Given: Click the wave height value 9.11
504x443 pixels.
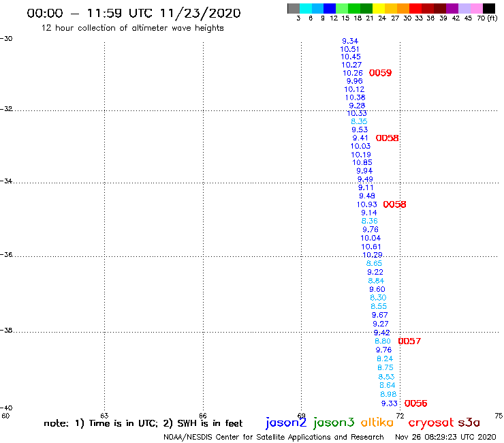Looking at the screenshot, I should point(366,187).
